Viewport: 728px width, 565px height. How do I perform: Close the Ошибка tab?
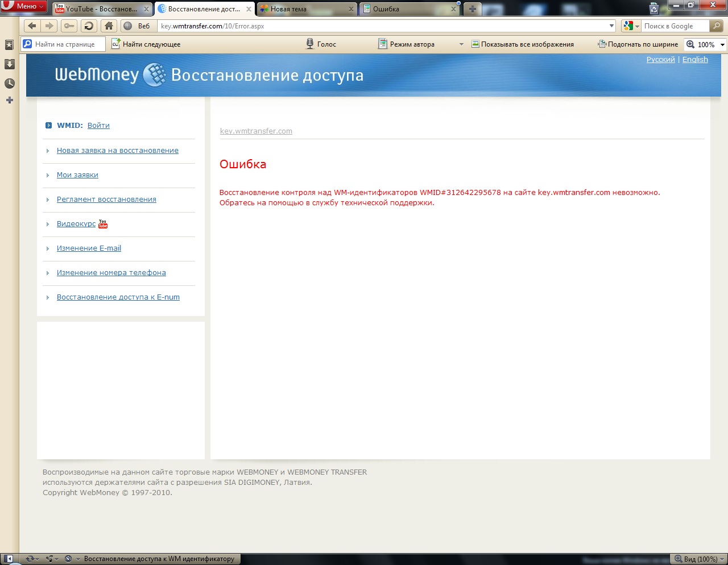(x=453, y=9)
